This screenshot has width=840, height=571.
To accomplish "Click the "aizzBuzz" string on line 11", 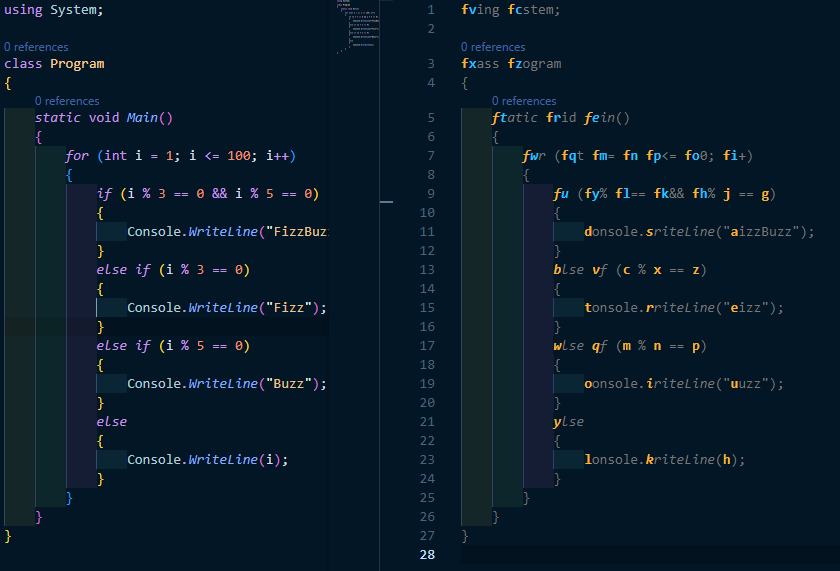I will click(761, 231).
